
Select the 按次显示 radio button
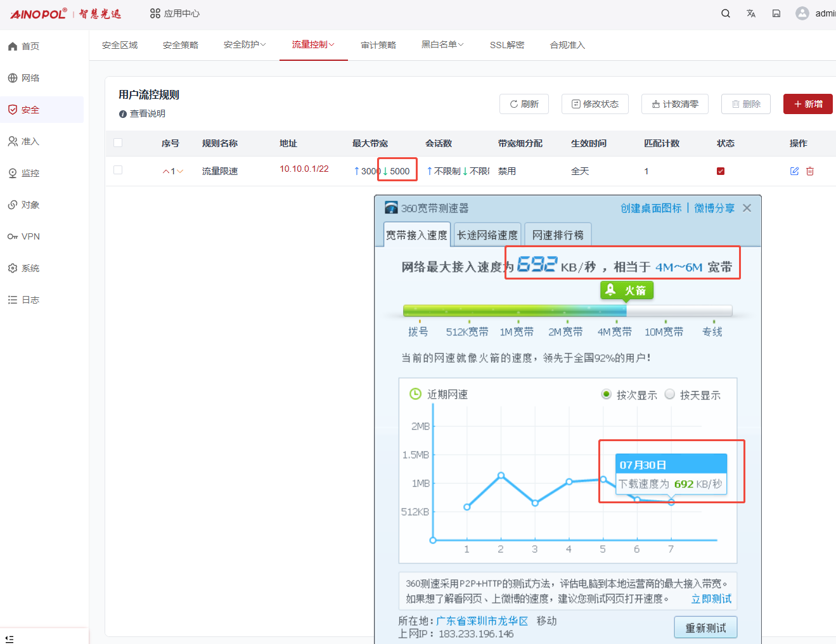tap(606, 394)
